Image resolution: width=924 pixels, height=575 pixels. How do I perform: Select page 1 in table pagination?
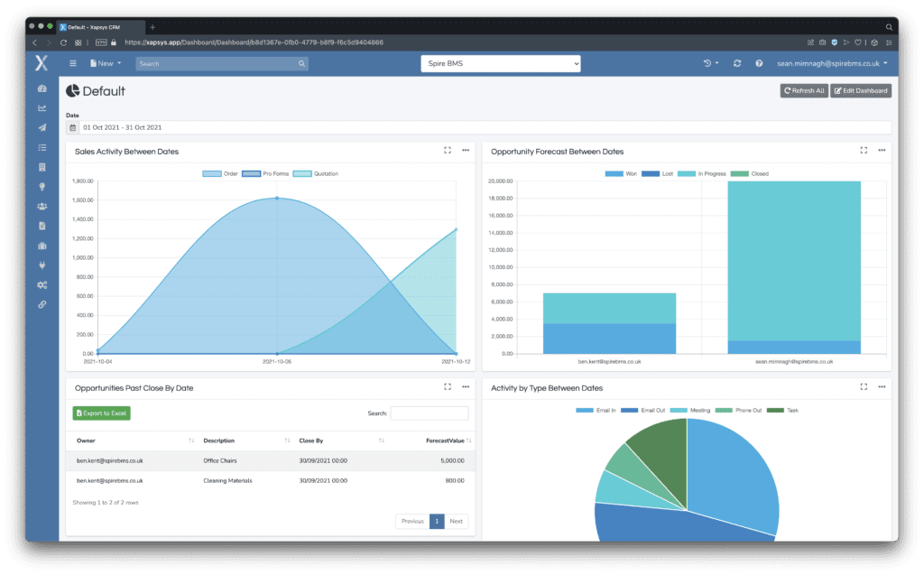click(x=437, y=522)
